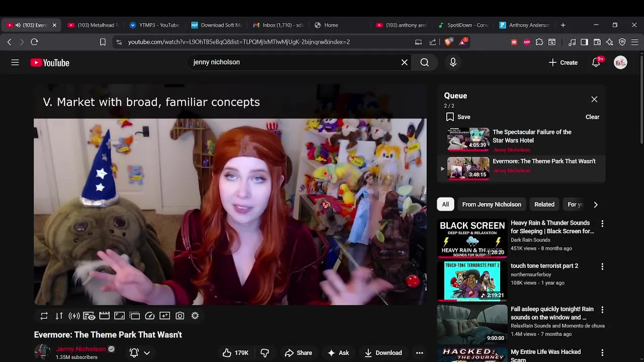Show more filter chips with right chevron
Screen dimensions: 644x362
tap(596, 205)
